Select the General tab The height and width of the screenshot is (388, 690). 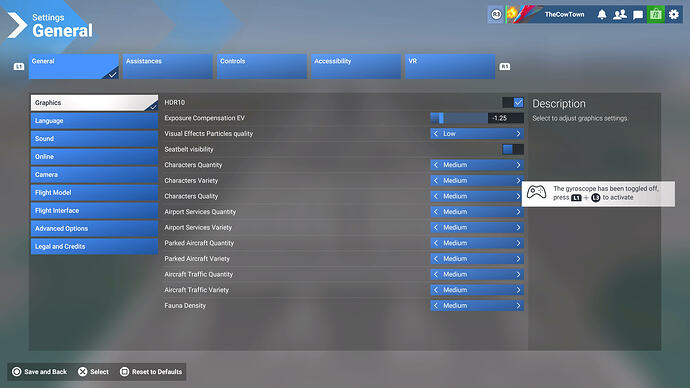73,66
